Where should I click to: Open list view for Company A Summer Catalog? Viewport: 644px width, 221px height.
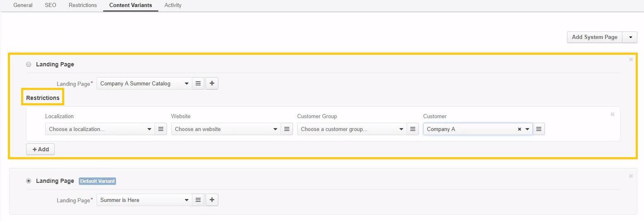click(198, 83)
